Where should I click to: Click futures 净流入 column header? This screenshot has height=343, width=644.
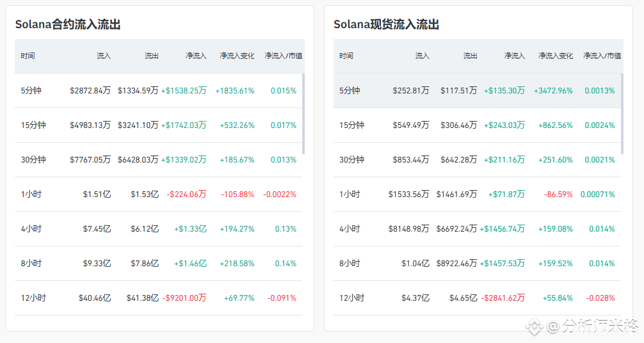(x=196, y=56)
